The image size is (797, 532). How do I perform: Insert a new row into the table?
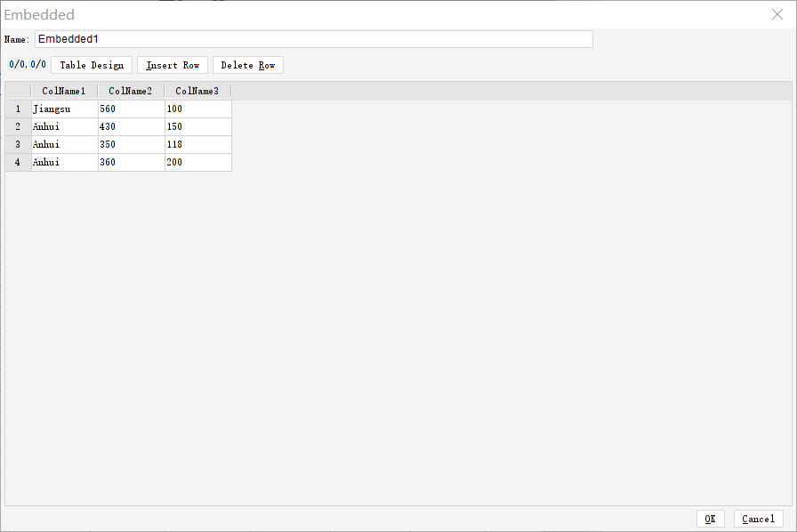[x=172, y=64]
